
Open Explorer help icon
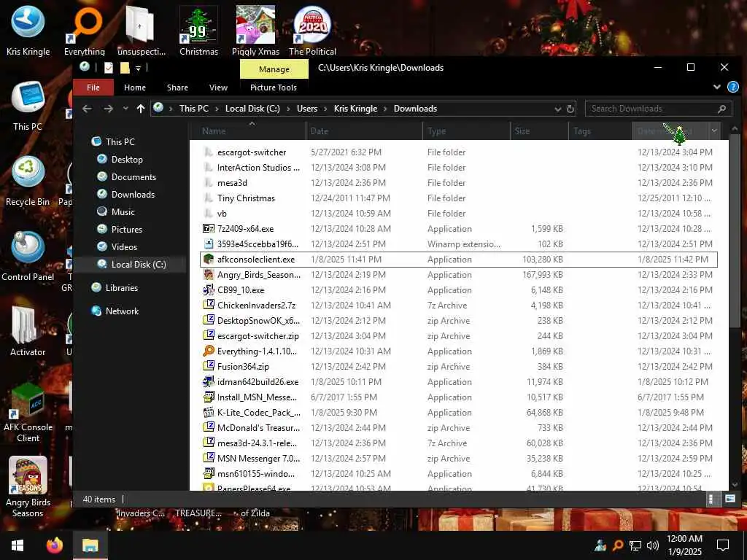coord(732,87)
